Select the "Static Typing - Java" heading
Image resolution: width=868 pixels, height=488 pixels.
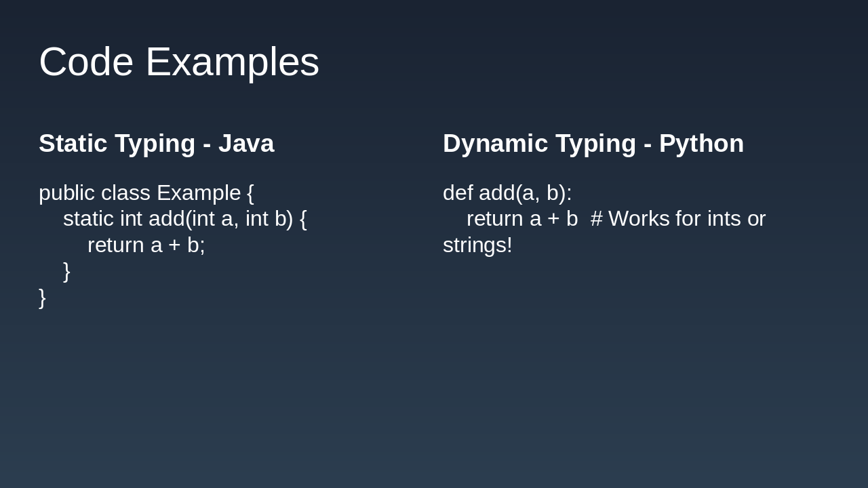[x=156, y=144]
